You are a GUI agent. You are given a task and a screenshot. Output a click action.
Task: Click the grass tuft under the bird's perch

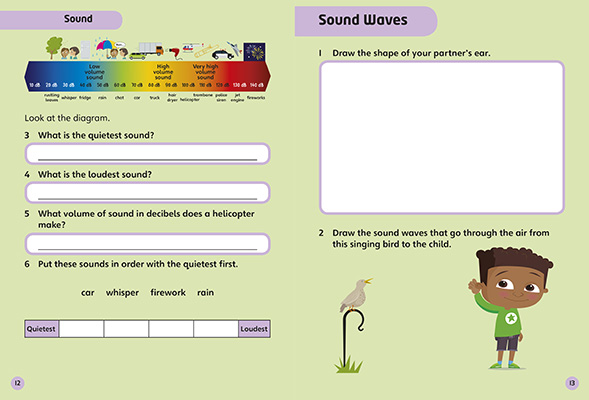click(x=348, y=365)
